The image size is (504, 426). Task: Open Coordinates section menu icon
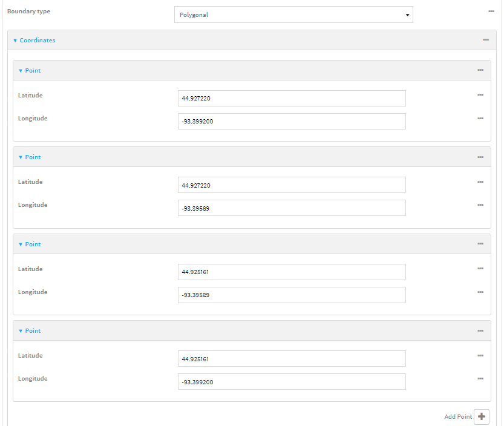[x=485, y=40]
